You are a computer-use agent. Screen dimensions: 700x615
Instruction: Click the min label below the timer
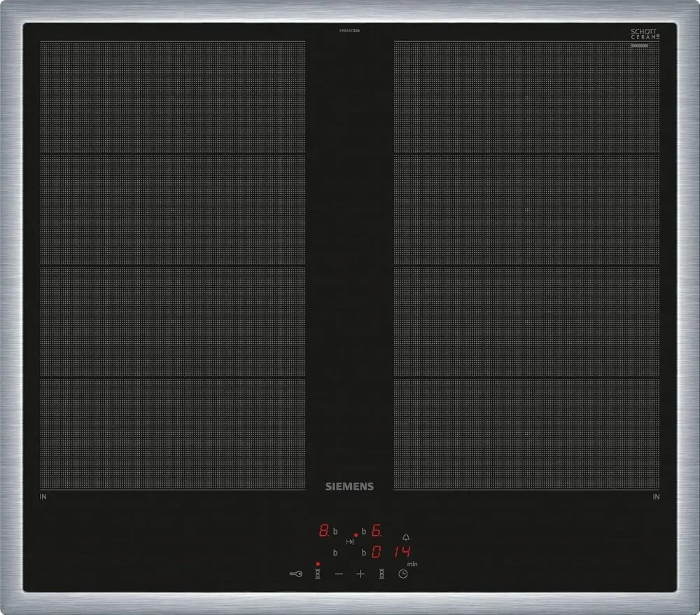412,563
